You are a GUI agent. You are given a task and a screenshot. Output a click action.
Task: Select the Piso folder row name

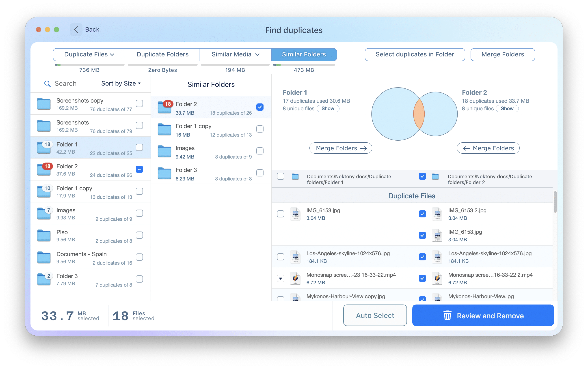[x=62, y=232]
